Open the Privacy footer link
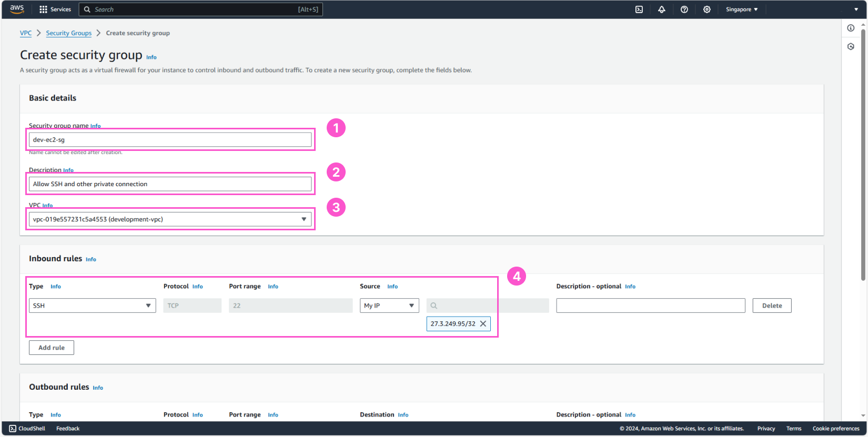The width and height of the screenshot is (868, 437). [x=766, y=429]
